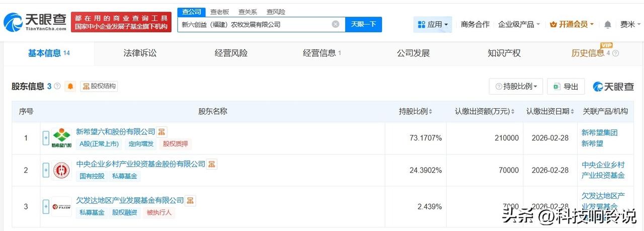Click the 股权融资 tag

(124, 212)
